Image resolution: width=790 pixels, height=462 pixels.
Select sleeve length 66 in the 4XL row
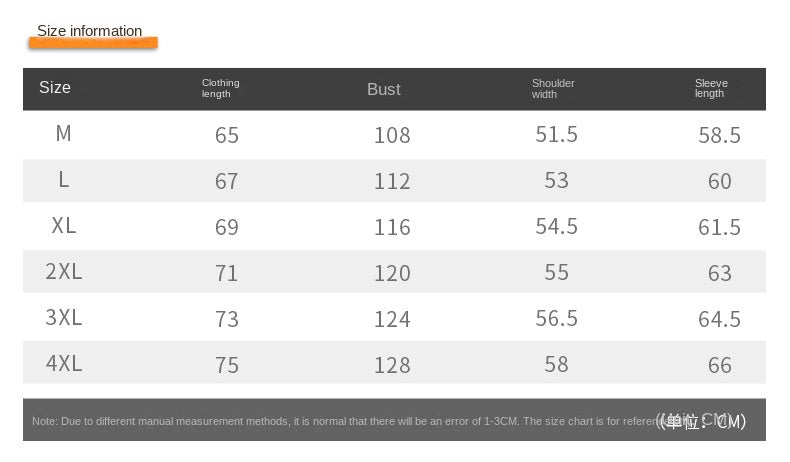pyautogui.click(x=720, y=366)
